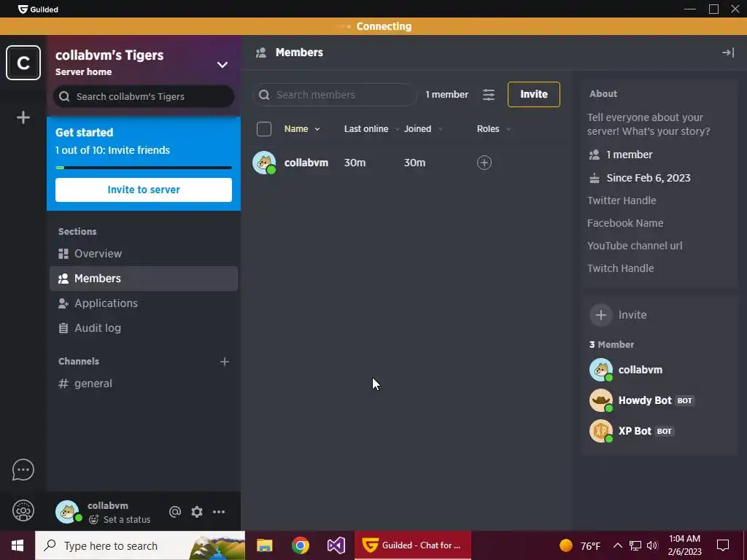
Task: Click the user avatar in bottom bar
Action: (68, 512)
